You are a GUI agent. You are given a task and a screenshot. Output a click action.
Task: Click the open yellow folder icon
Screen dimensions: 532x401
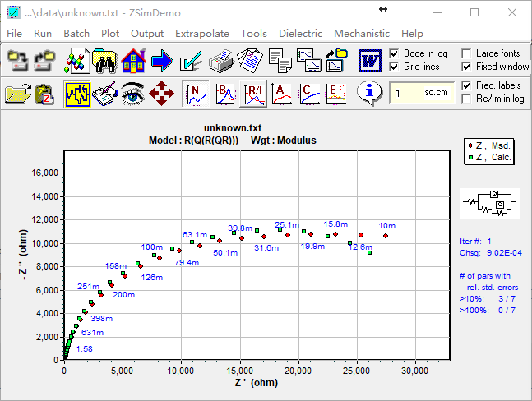tap(18, 93)
